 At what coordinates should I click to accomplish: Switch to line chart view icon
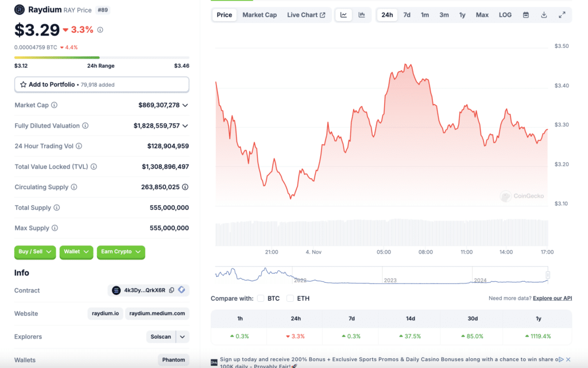click(x=343, y=15)
